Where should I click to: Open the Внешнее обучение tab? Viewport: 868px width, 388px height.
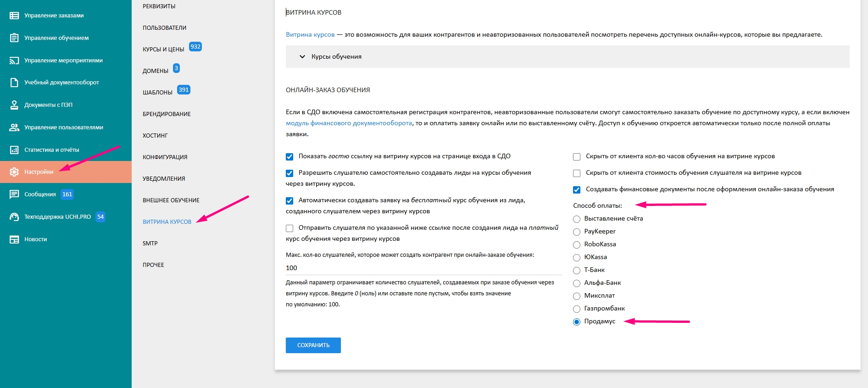[x=171, y=200]
